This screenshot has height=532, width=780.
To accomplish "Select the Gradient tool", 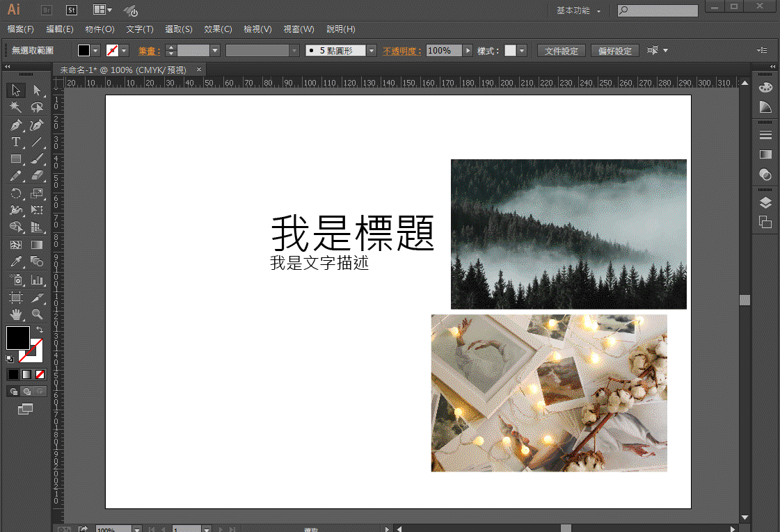I will (37, 245).
